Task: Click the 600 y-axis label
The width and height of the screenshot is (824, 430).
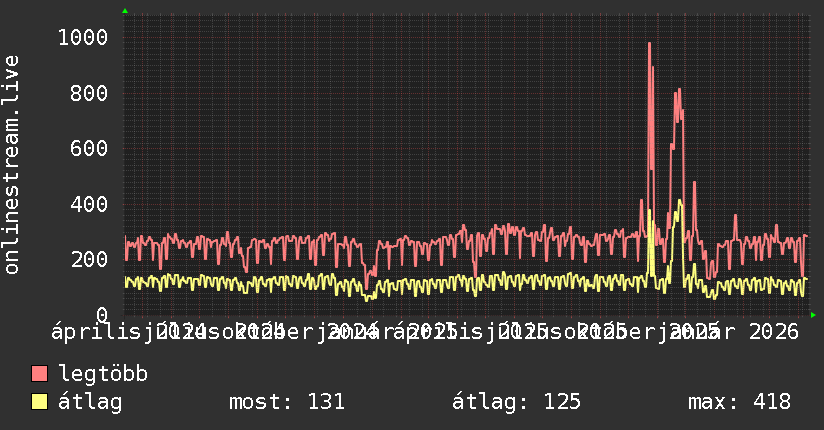Action: (x=89, y=148)
